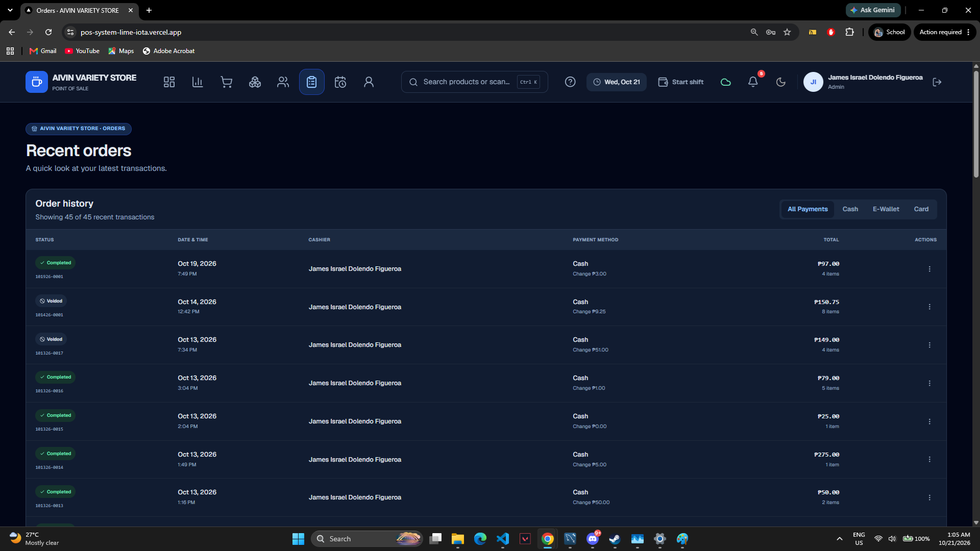Open actions menu for order 101326-0016
980x551 pixels.
pos(929,383)
